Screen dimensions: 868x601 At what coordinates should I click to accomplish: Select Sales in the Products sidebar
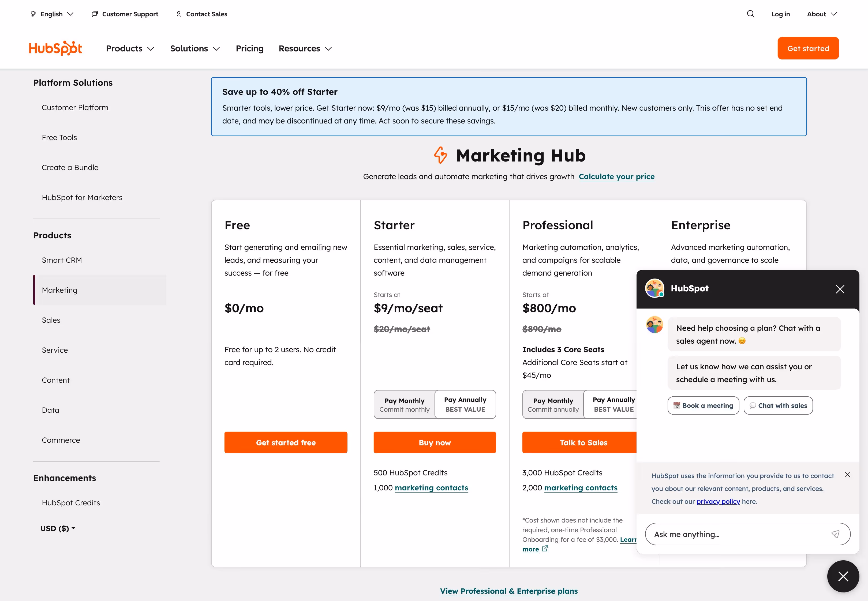click(51, 320)
